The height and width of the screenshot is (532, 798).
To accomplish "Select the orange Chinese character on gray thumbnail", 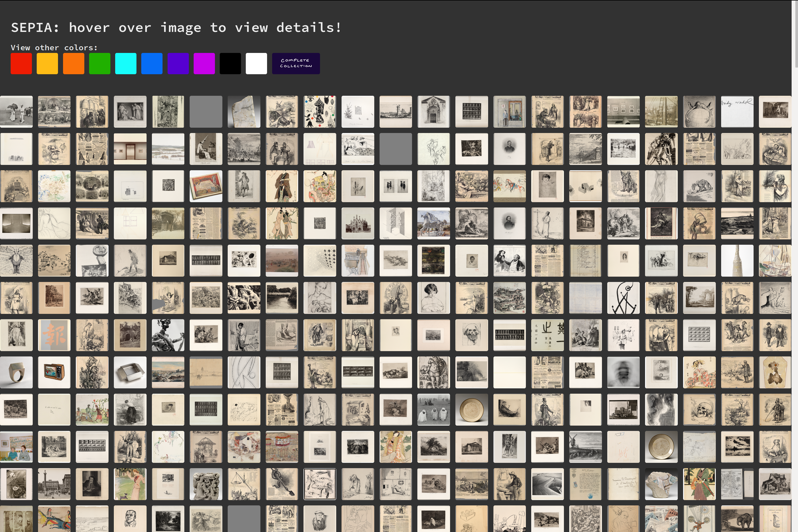I will [54, 335].
